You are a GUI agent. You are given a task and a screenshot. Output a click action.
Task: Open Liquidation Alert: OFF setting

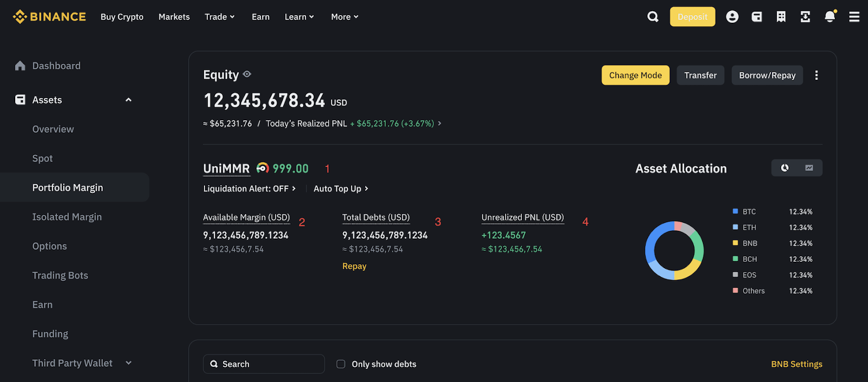249,189
